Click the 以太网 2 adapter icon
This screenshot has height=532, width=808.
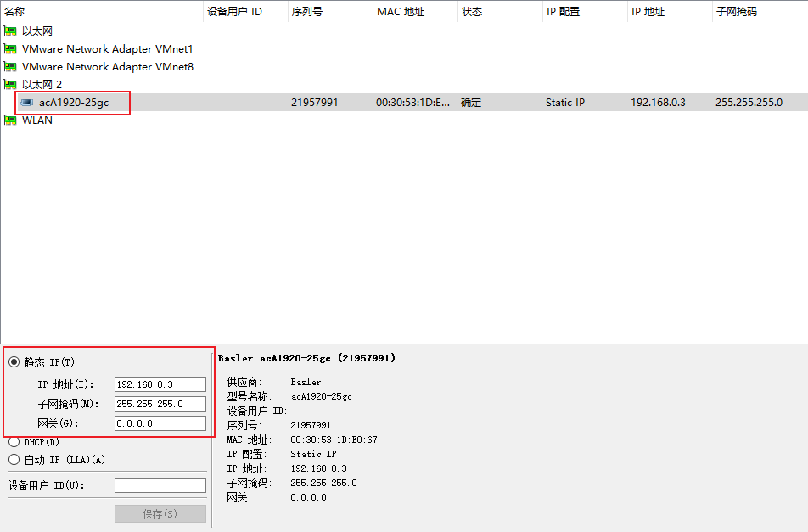click(x=8, y=84)
